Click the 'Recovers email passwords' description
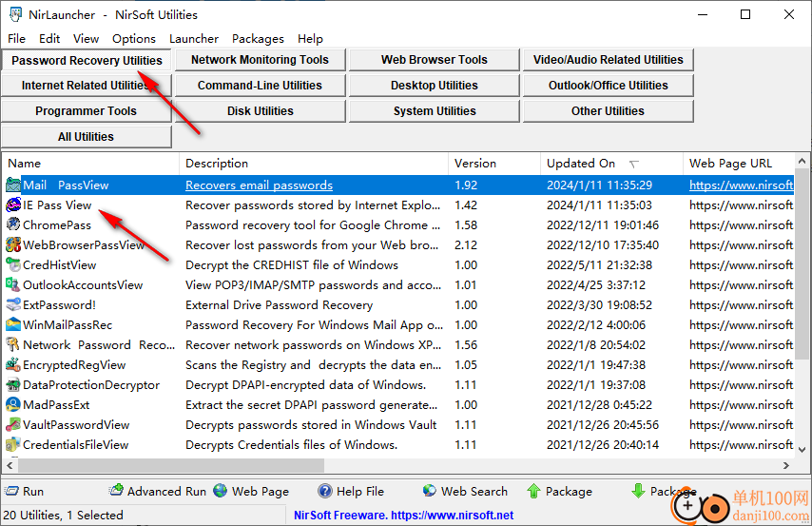This screenshot has height=526, width=812. pyautogui.click(x=259, y=185)
